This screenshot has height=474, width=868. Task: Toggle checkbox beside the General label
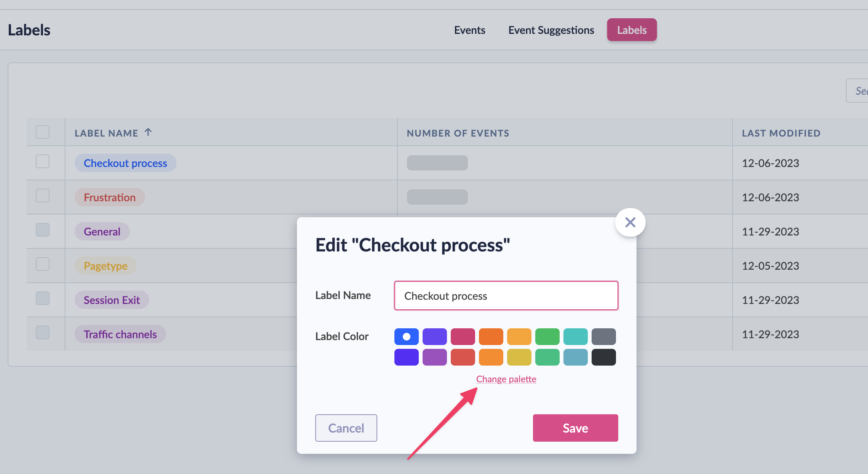43,230
